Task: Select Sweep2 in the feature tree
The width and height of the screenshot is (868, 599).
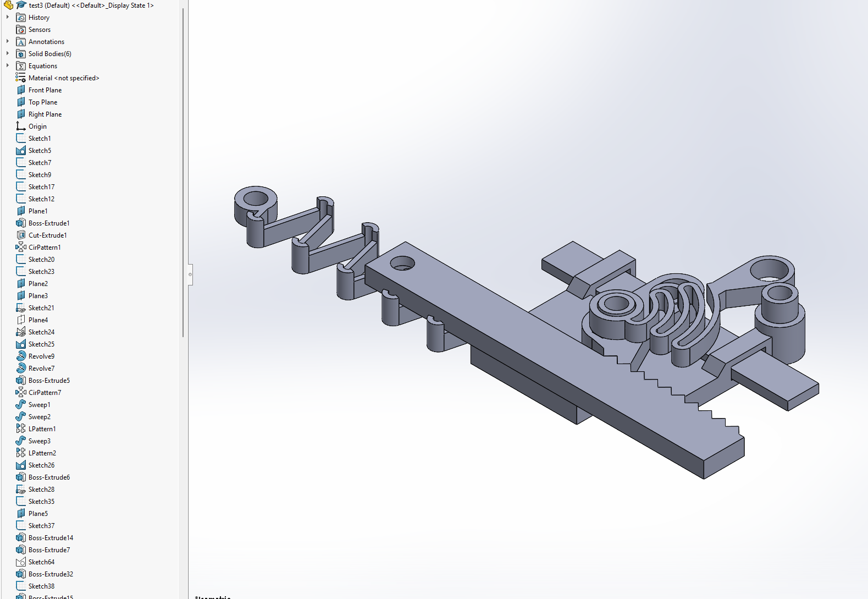Action: (40, 417)
